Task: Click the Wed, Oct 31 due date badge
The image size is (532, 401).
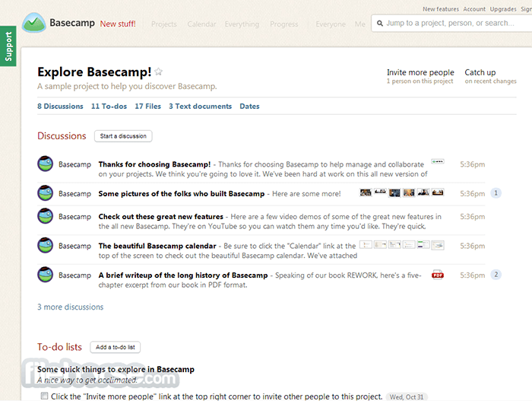Action: tap(407, 396)
